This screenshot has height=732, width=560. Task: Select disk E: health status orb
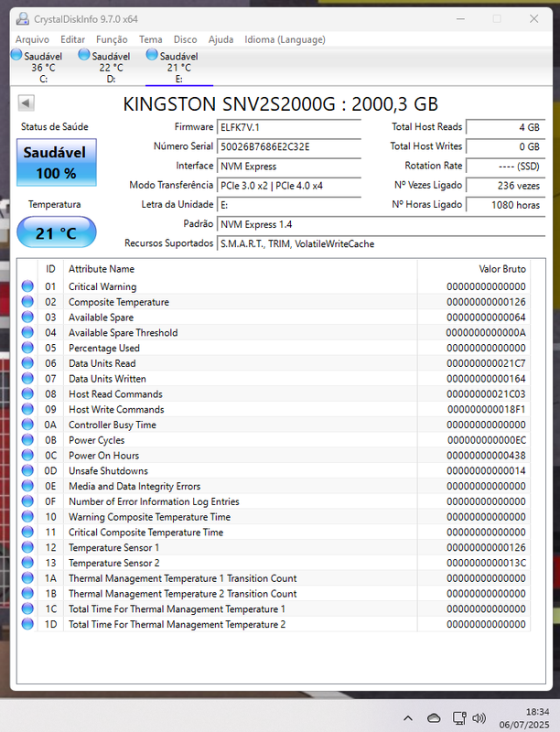point(152,55)
